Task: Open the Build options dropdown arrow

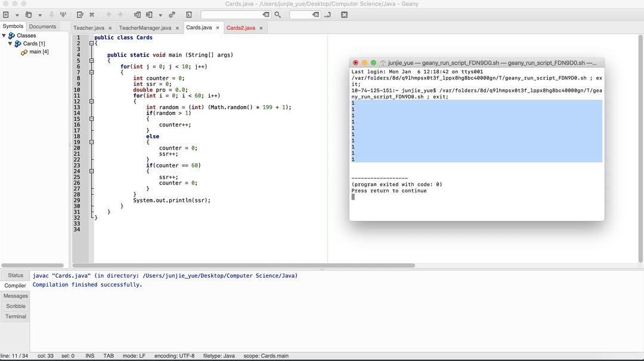Action: point(160,15)
